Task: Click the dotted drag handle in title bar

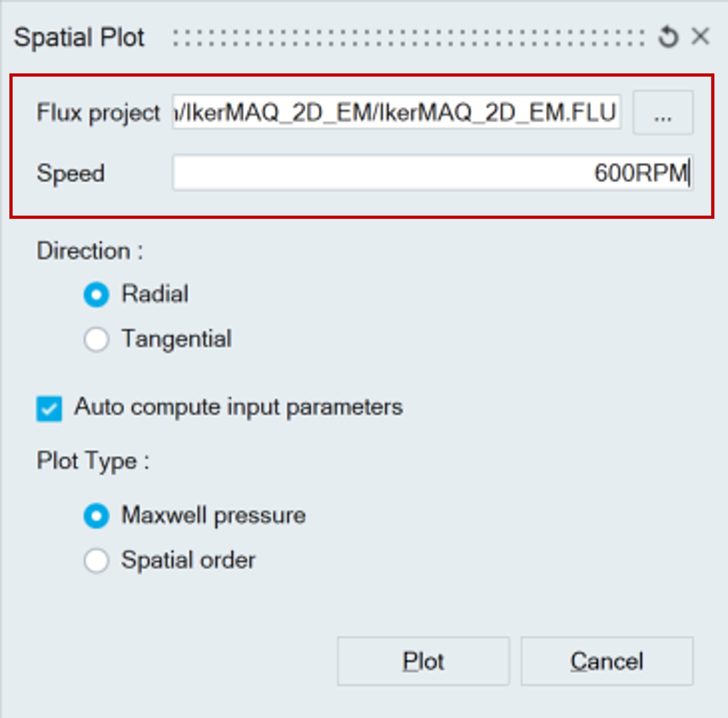Action: 409,38
